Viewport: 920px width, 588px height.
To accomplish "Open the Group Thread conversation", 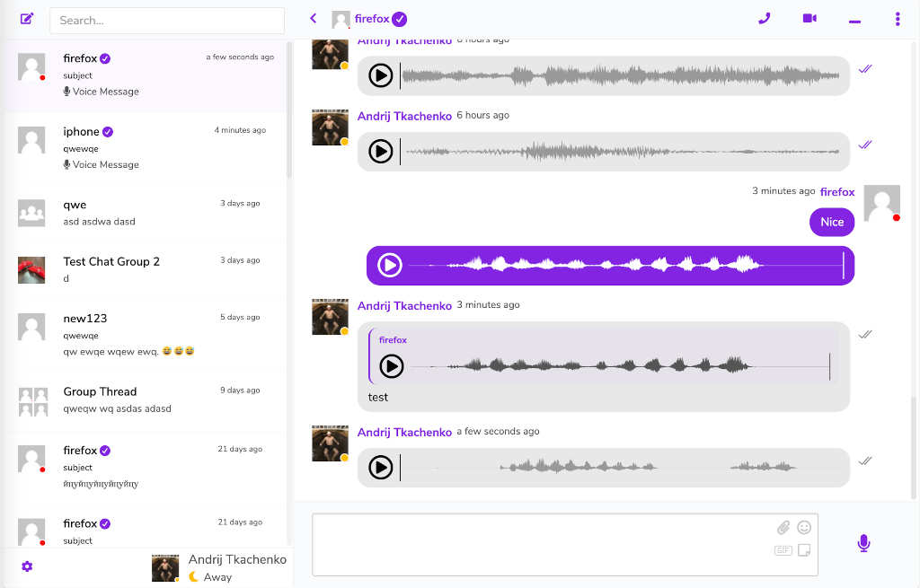I will tap(145, 399).
